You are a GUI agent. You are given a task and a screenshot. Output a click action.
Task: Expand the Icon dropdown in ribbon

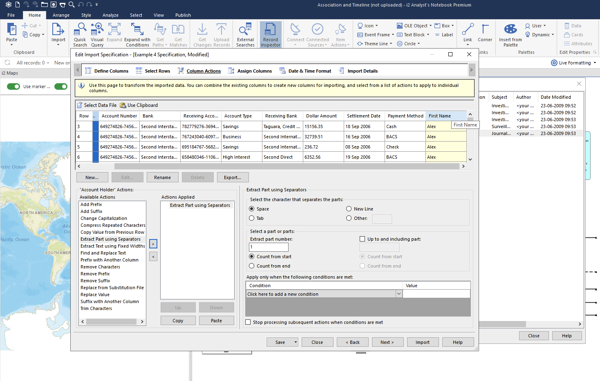click(x=377, y=26)
